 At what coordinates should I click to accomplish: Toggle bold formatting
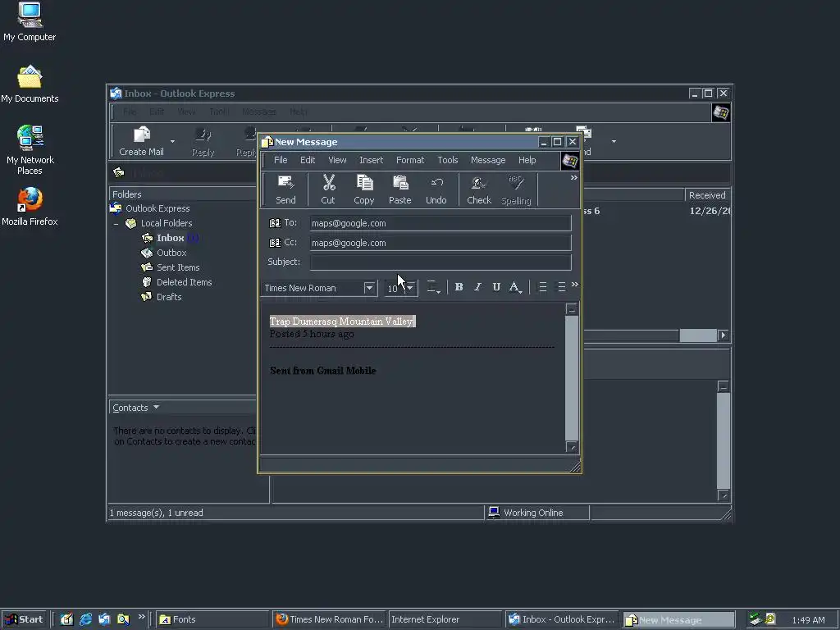(x=459, y=287)
